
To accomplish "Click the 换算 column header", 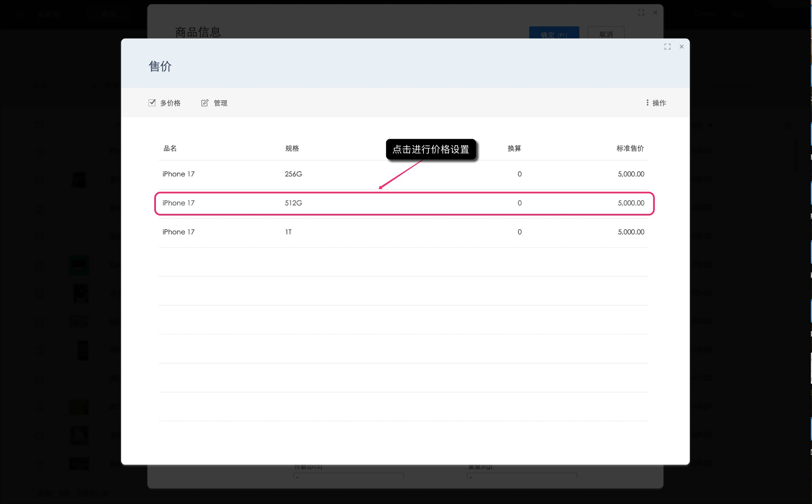I will pos(514,148).
